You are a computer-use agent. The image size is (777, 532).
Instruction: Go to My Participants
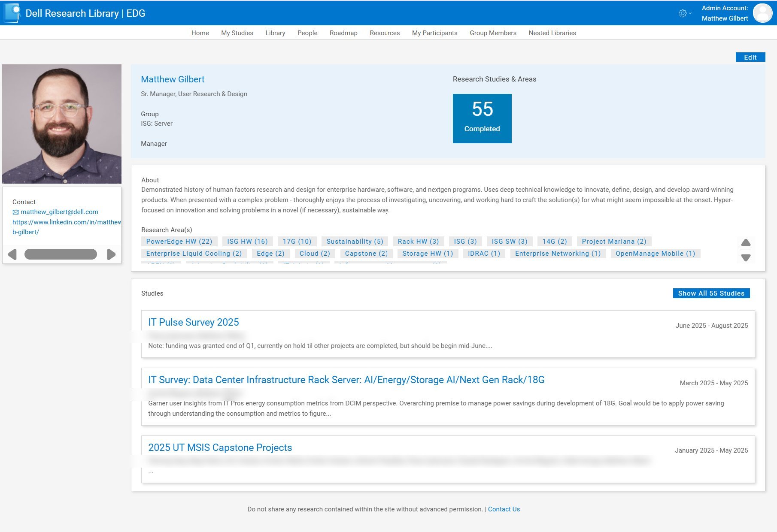(434, 33)
